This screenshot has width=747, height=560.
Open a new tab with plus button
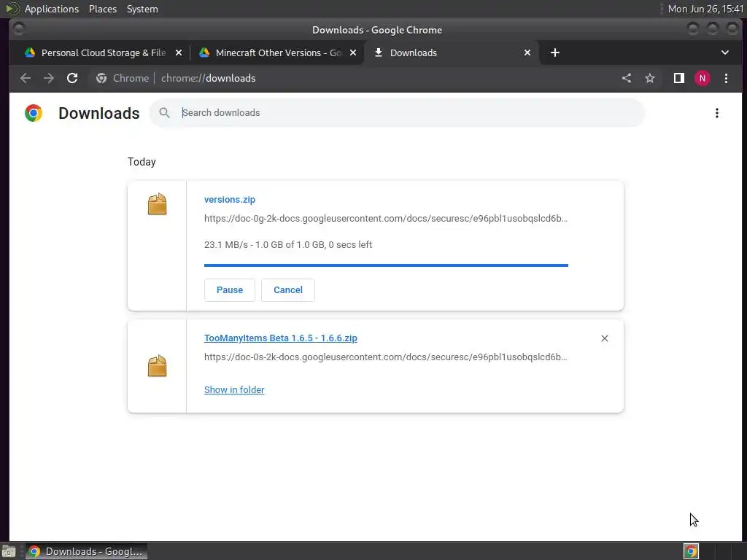(555, 52)
